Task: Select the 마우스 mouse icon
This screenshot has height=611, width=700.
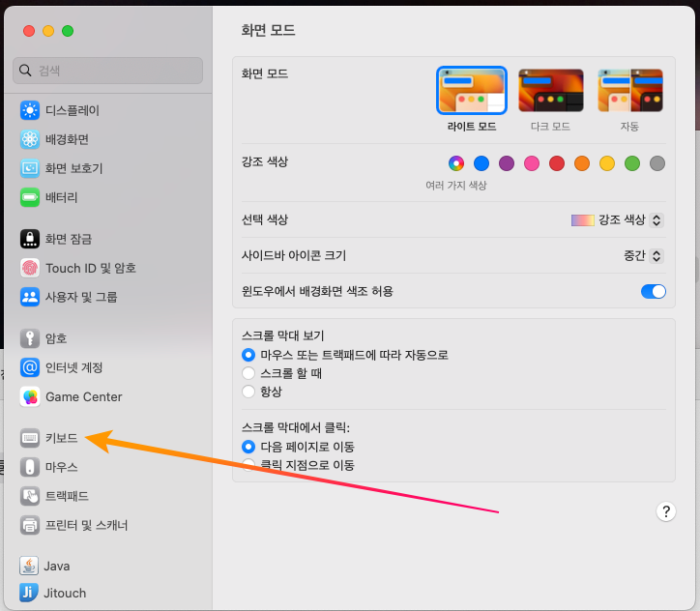Action: point(30,467)
